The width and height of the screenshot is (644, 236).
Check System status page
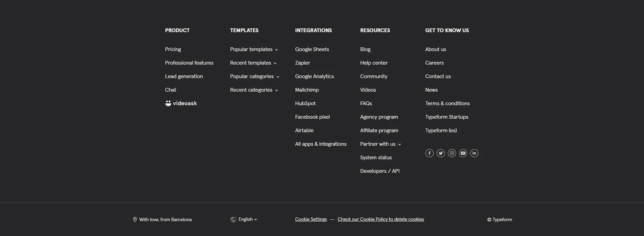[376, 158]
